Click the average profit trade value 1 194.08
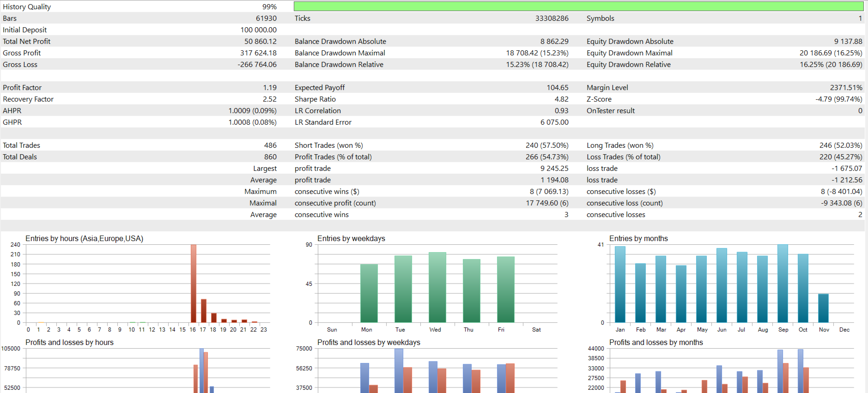 (555, 180)
